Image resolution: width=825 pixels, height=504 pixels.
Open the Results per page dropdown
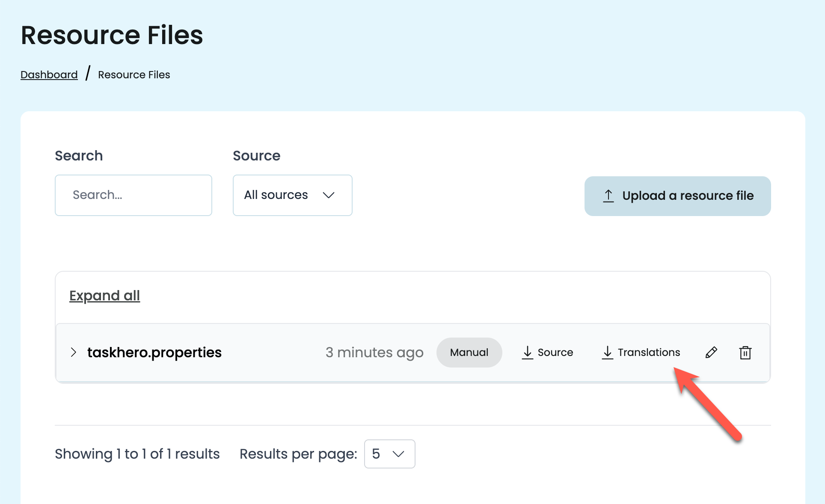pos(389,454)
